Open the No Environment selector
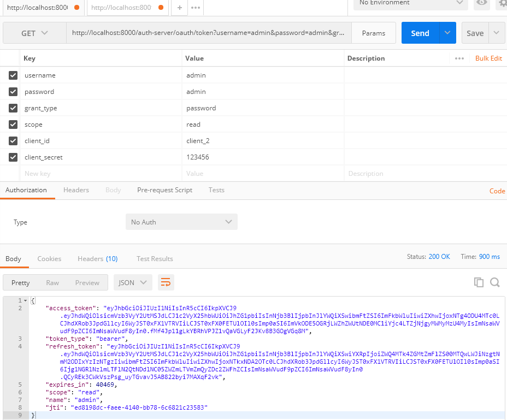The height and width of the screenshot is (420, 507). click(411, 4)
